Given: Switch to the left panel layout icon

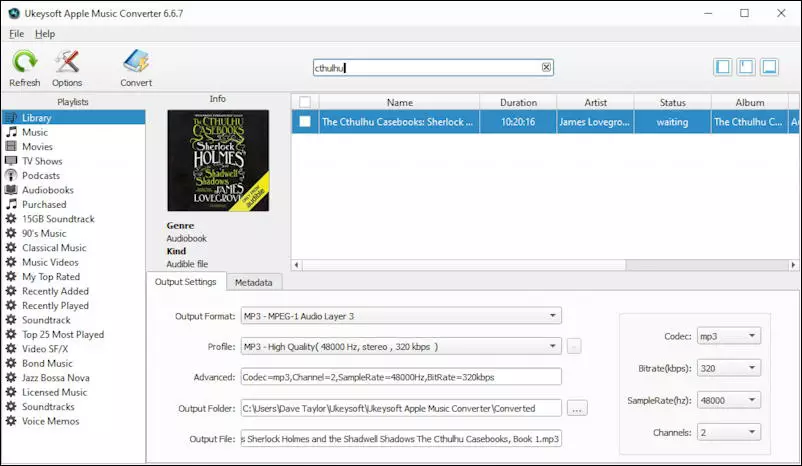Looking at the screenshot, I should (723, 67).
